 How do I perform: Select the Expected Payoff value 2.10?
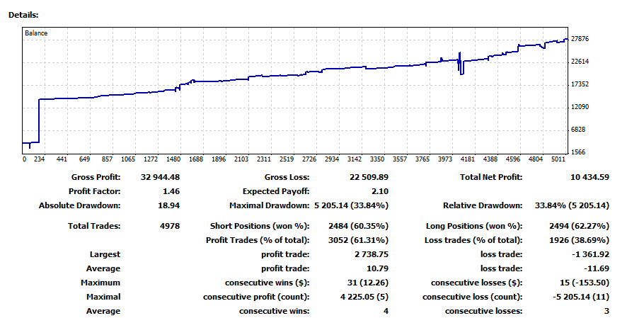[x=380, y=191]
